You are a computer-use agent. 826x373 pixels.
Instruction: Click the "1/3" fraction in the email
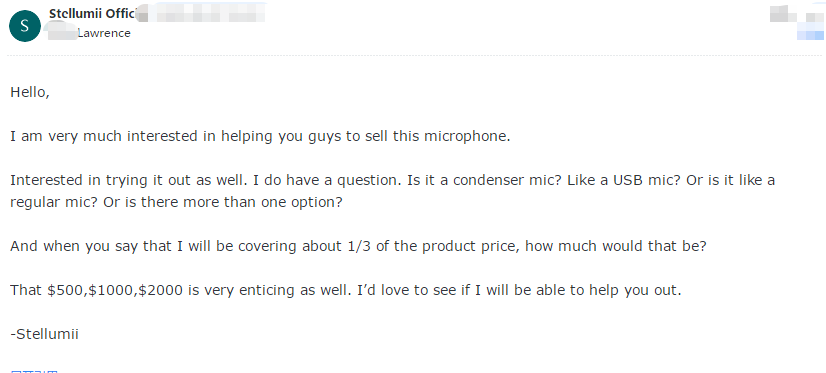tap(357, 246)
